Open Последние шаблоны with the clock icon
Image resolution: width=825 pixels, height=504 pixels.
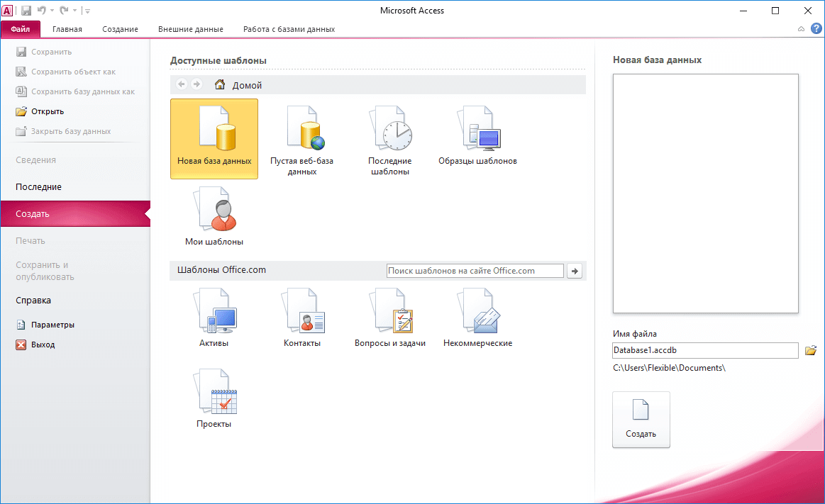[390, 140]
